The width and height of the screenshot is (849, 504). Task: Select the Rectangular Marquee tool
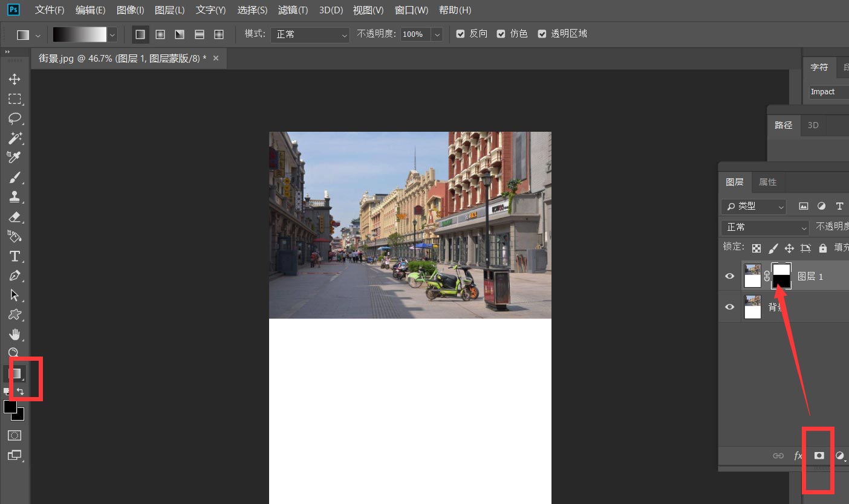(x=15, y=99)
